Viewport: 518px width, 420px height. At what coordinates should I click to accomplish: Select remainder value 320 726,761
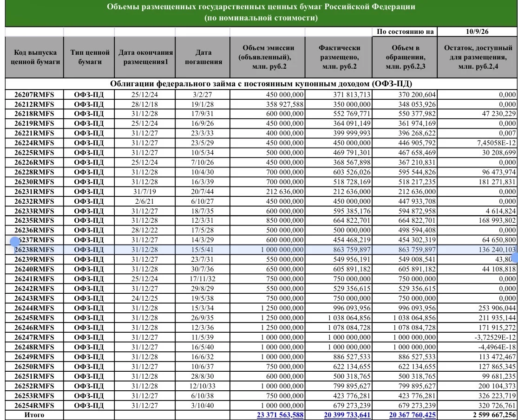pyautogui.click(x=477, y=406)
